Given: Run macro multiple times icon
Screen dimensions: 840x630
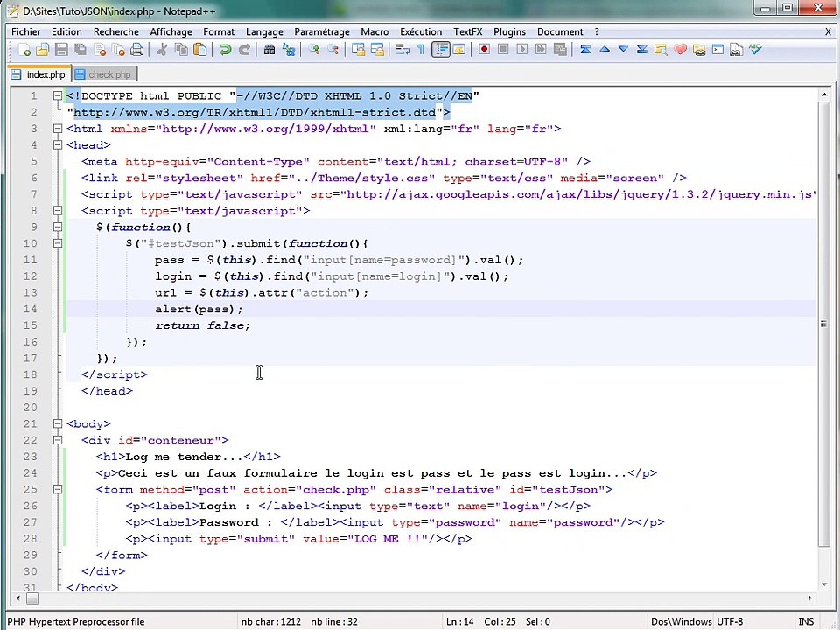Looking at the screenshot, I should point(541,50).
